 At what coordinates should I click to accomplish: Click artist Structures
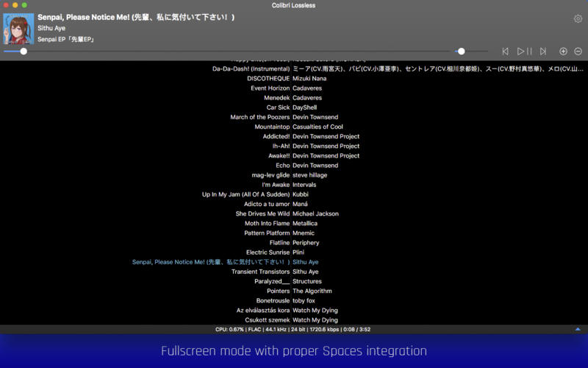(306, 281)
